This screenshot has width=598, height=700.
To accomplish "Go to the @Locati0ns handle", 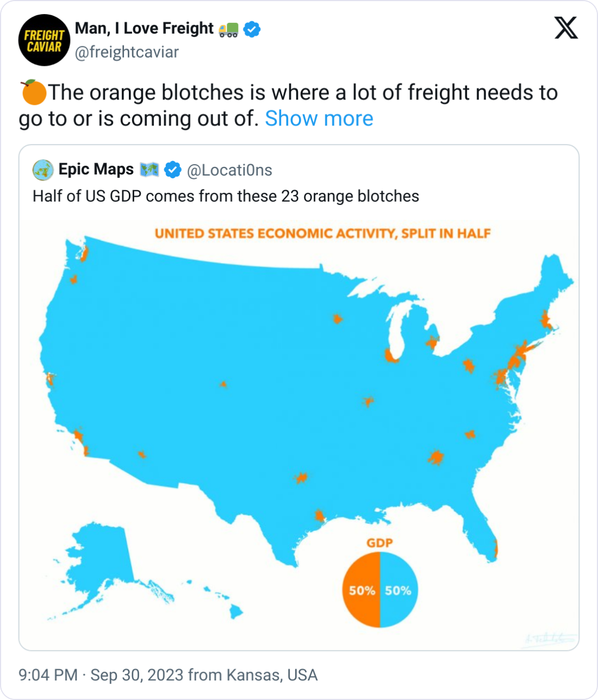I will click(x=229, y=170).
